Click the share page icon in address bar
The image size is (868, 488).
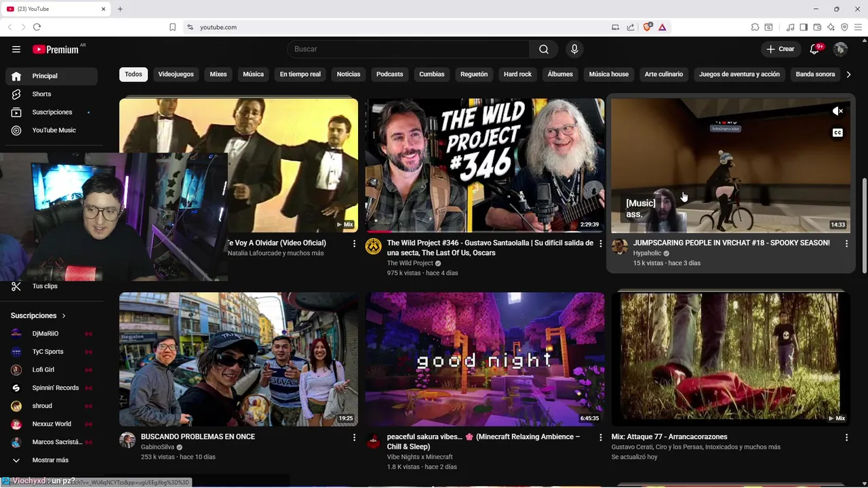point(631,27)
